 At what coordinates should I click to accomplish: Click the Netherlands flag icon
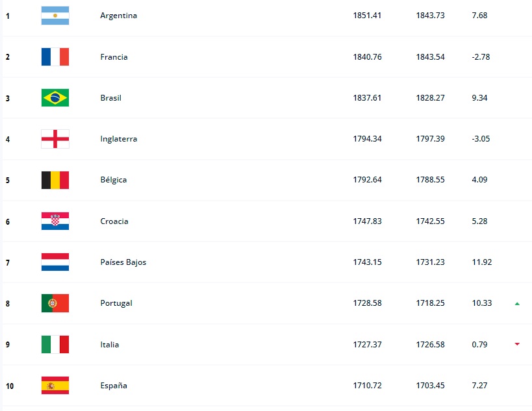click(x=55, y=262)
